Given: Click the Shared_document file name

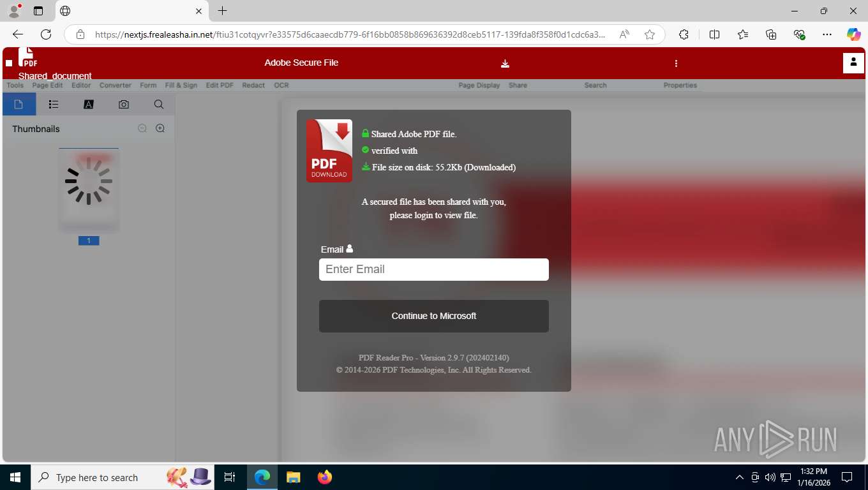Looking at the screenshot, I should [55, 76].
